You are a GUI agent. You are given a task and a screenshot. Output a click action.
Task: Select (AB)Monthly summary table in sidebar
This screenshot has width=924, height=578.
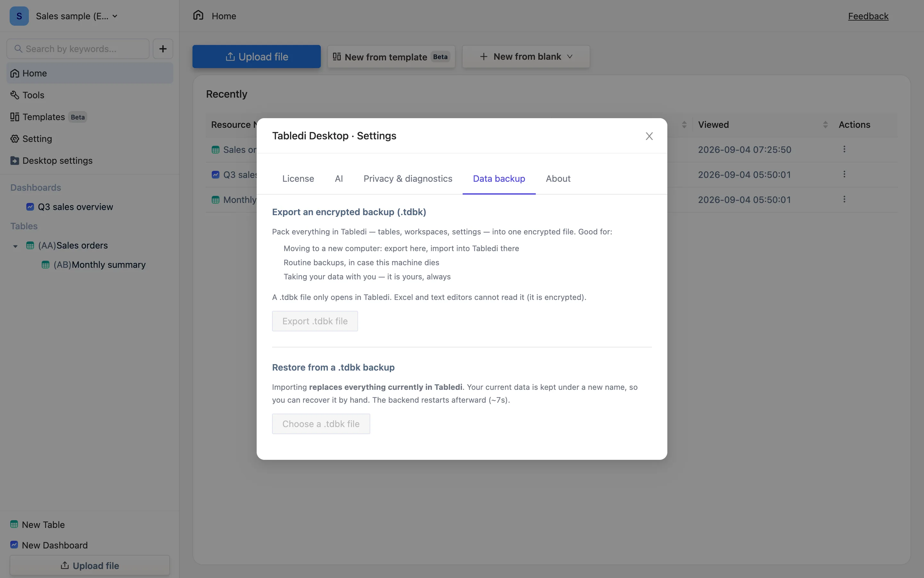[x=99, y=265]
